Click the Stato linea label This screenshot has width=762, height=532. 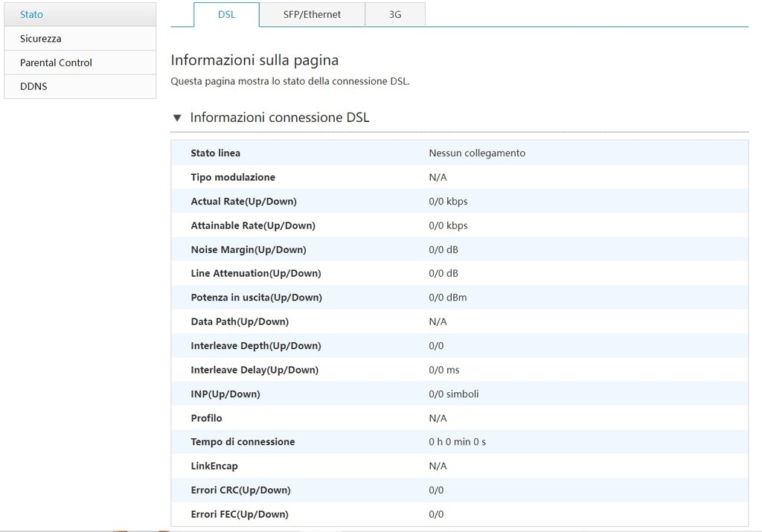click(x=215, y=153)
